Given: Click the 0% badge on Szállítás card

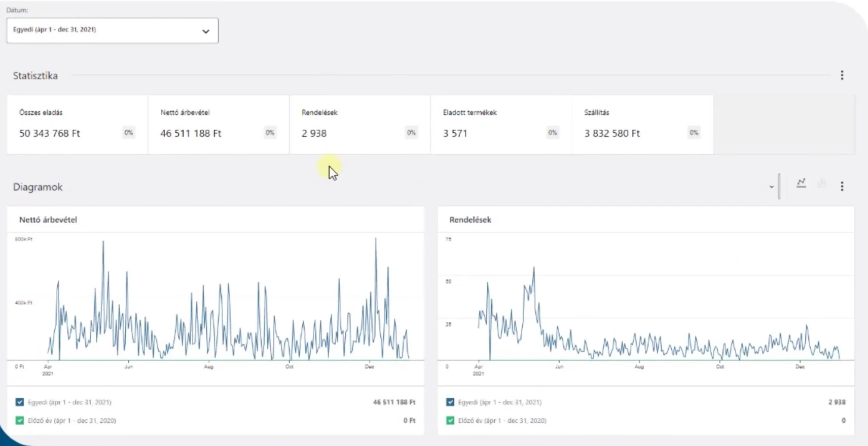Looking at the screenshot, I should (694, 133).
